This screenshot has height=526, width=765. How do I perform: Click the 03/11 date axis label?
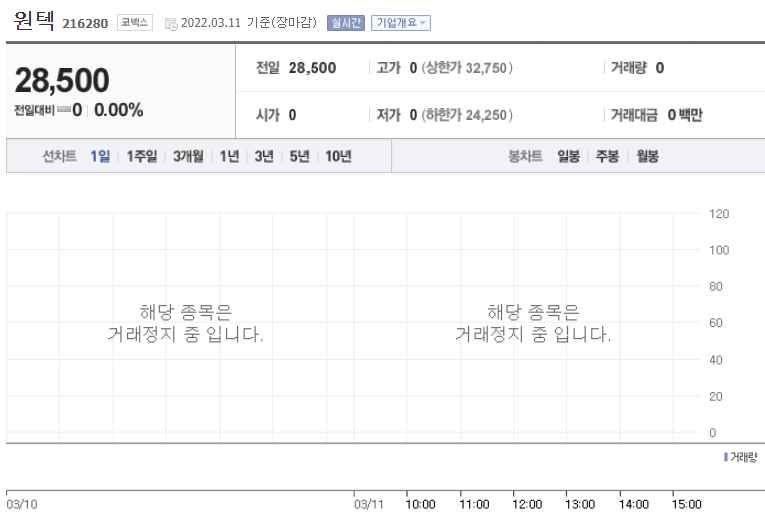click(369, 505)
